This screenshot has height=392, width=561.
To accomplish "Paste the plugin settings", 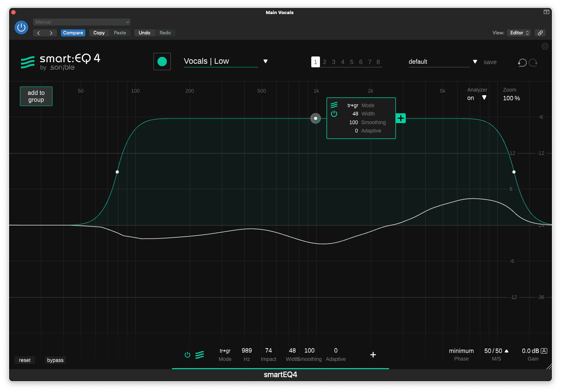I will click(x=120, y=33).
